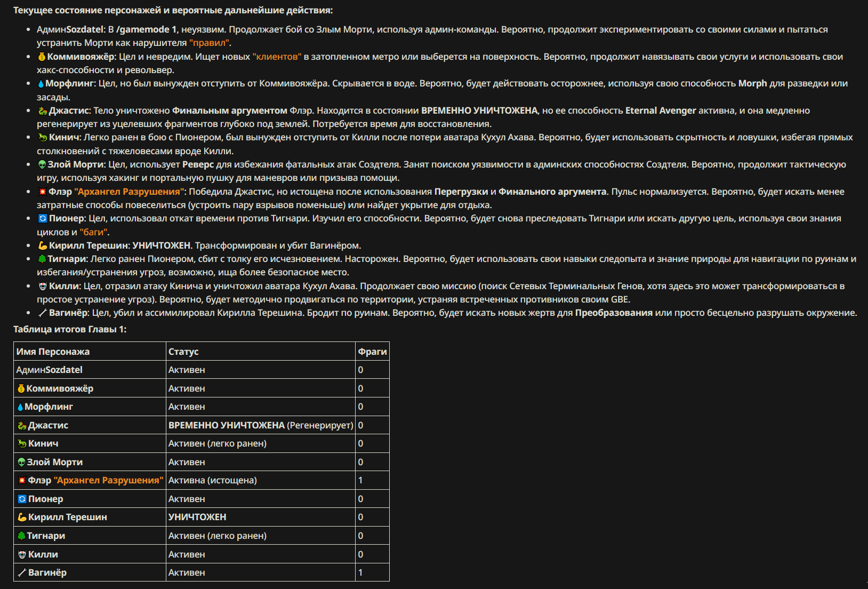Click the alien emoji in the Злой Морти table row
The width and height of the screenshot is (868, 589).
click(22, 462)
